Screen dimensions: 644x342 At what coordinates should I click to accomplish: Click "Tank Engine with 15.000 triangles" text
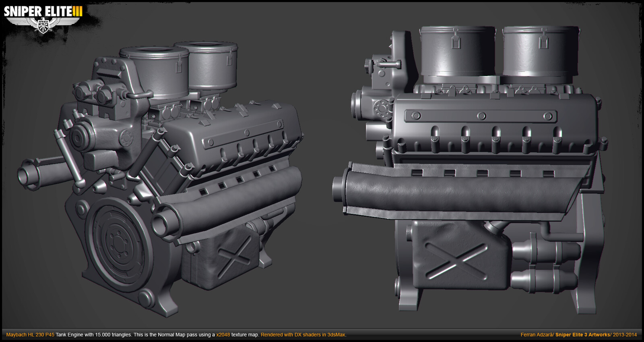93,335
